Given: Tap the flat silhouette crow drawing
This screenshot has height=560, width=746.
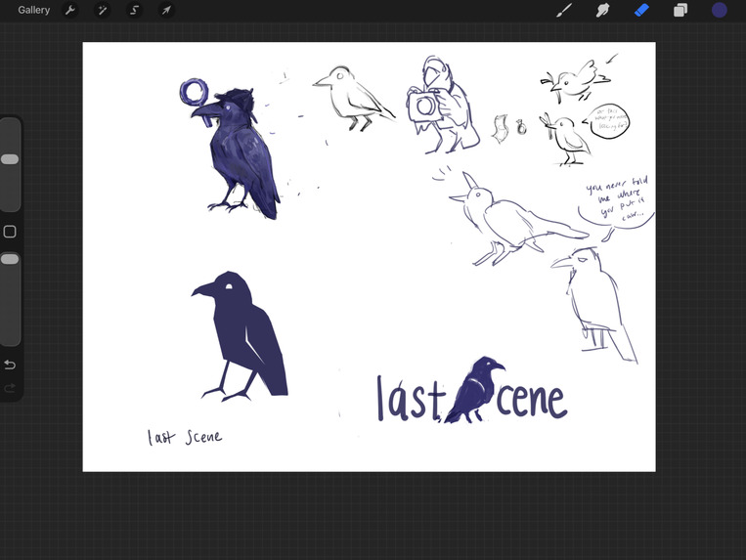Looking at the screenshot, I should [x=240, y=336].
